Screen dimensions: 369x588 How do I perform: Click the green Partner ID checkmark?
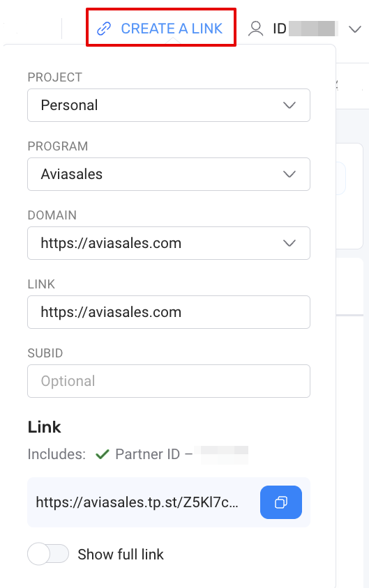(x=102, y=454)
